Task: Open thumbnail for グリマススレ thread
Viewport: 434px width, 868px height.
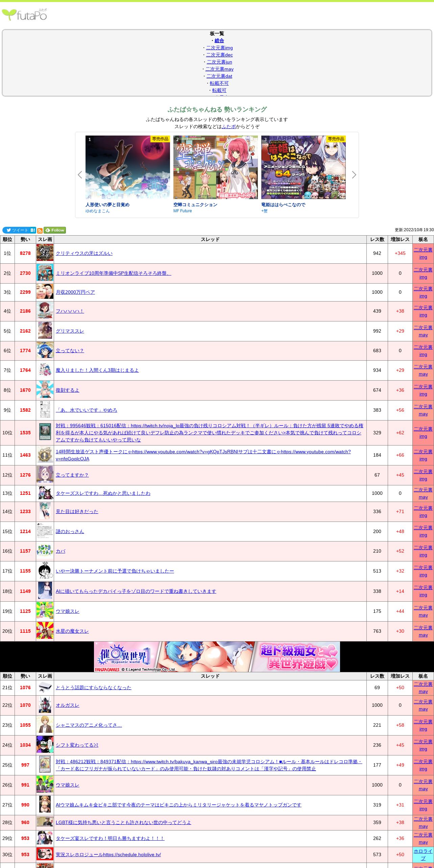Action: coord(45,331)
